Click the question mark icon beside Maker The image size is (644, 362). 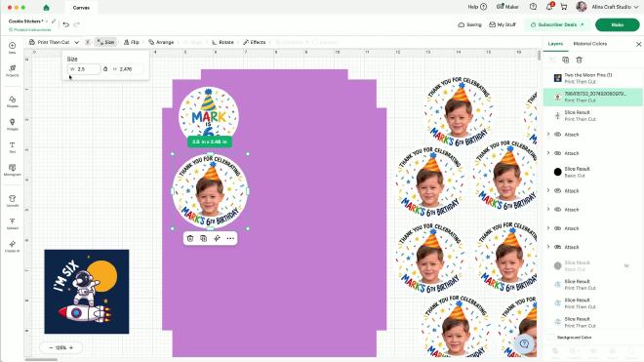(533, 7)
